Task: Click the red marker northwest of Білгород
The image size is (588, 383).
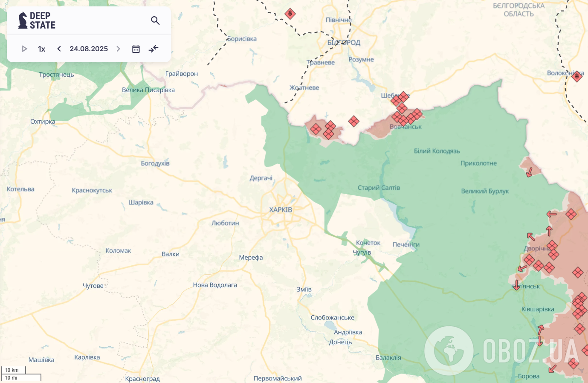Action: [x=290, y=14]
